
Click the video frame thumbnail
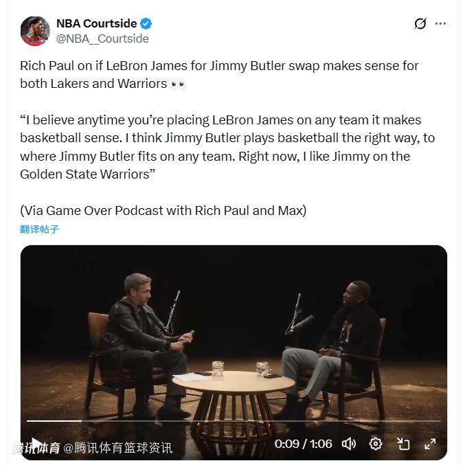(234, 330)
